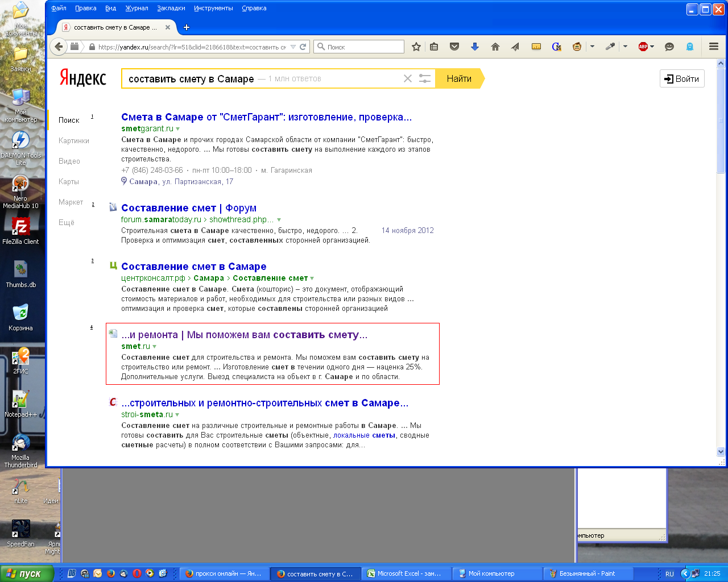Open the Справка menu

coord(254,8)
